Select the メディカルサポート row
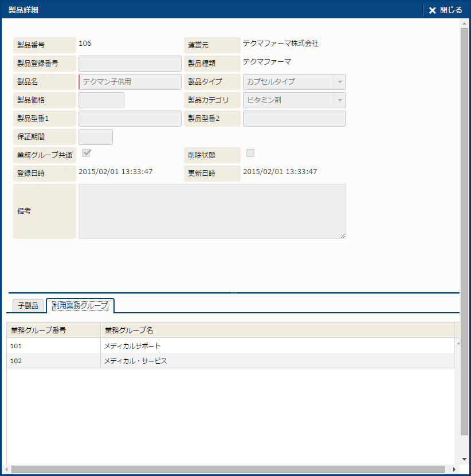 click(x=229, y=346)
